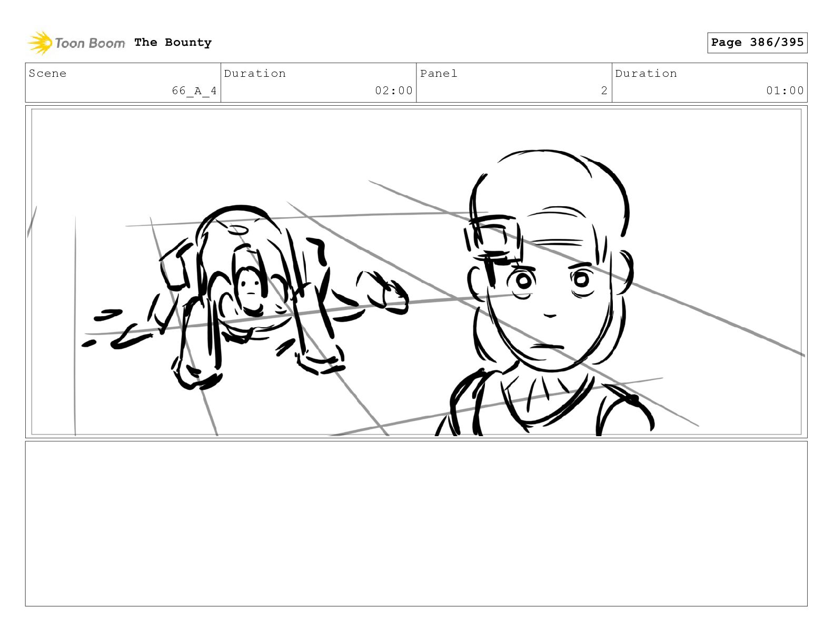
Task: Select the scene duration value '02:00'
Action: point(394,90)
